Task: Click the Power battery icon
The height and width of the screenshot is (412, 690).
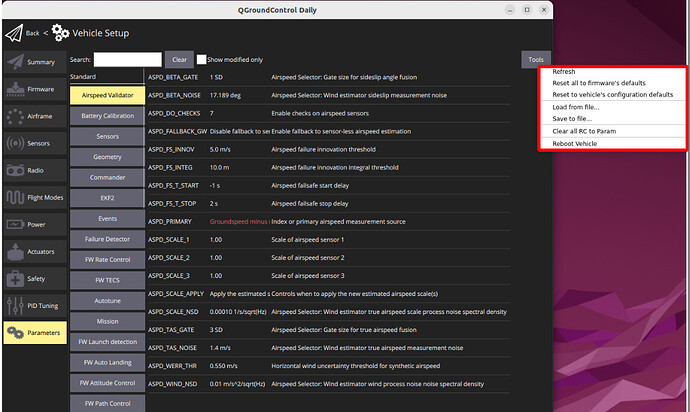Action: 15,224
